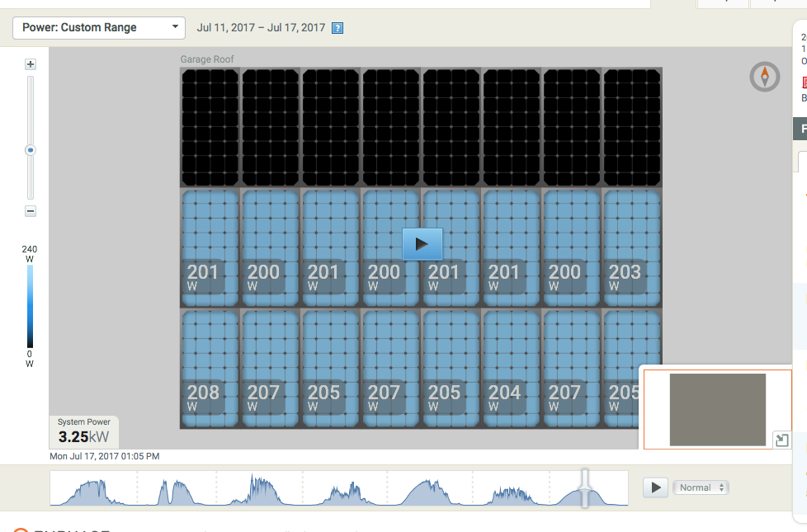Click the 240 W scale label
The image size is (807, 532).
click(30, 254)
